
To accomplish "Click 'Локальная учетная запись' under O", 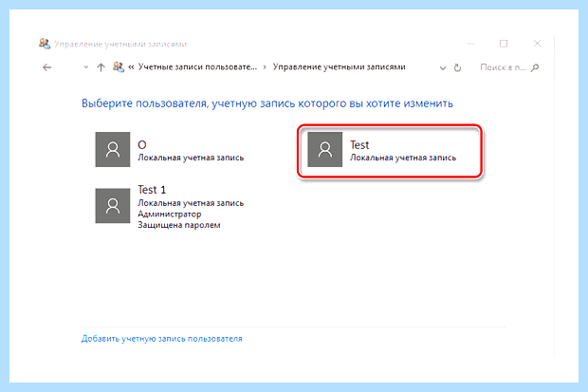I will coord(191,158).
